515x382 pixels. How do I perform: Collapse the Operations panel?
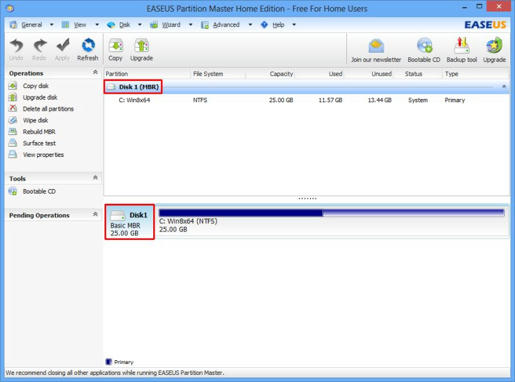95,72
